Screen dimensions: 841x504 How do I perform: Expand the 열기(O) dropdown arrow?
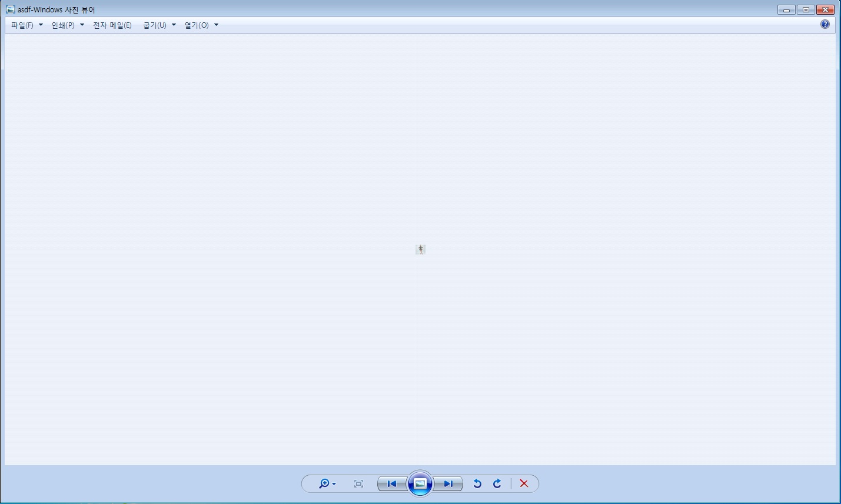click(x=216, y=25)
